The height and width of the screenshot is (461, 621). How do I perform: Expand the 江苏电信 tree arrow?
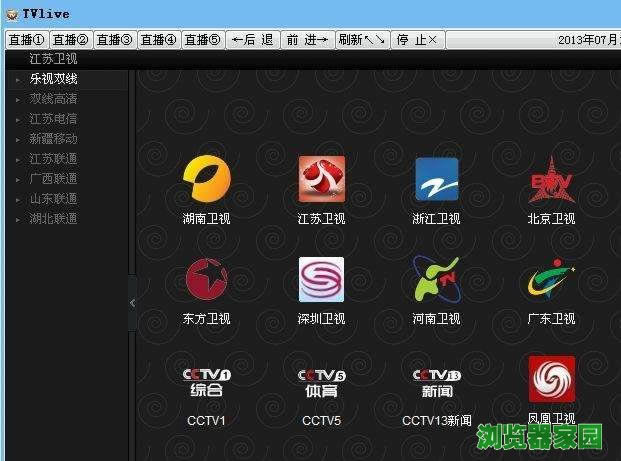18,120
